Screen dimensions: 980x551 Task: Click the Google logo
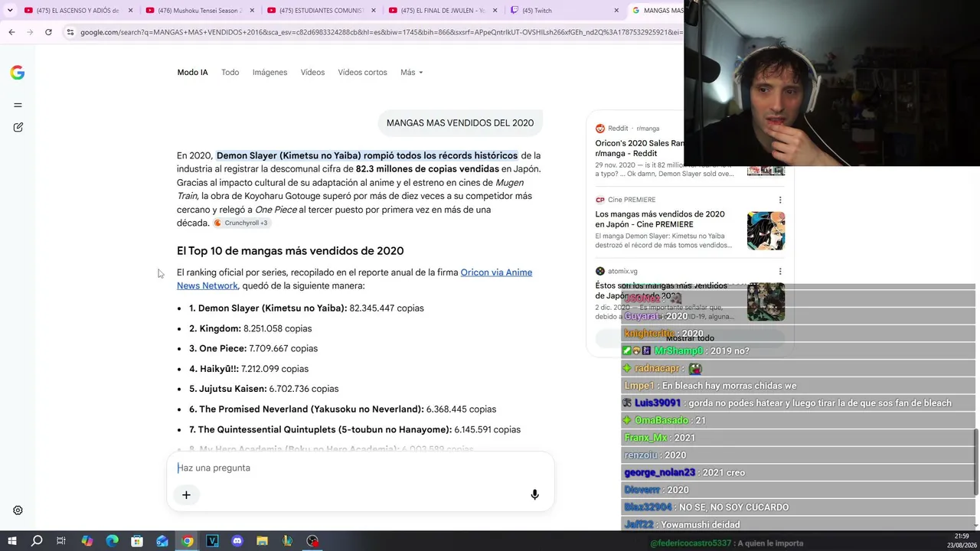(18, 73)
